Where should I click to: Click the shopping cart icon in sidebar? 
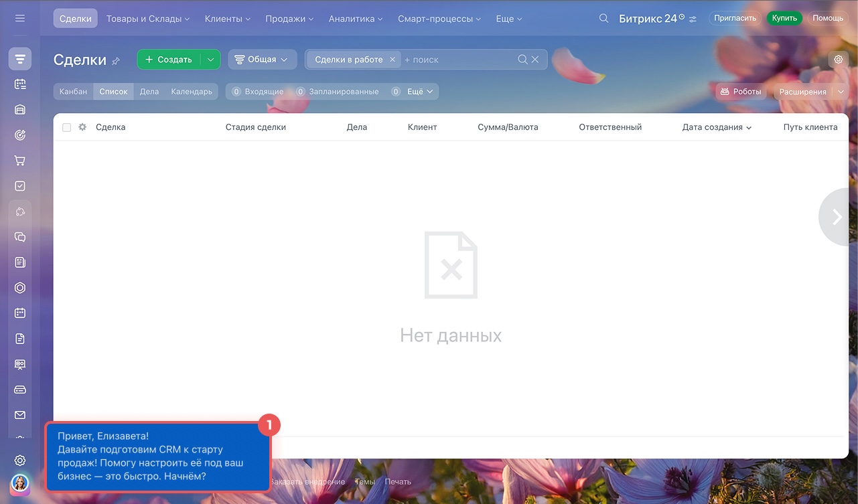click(20, 161)
